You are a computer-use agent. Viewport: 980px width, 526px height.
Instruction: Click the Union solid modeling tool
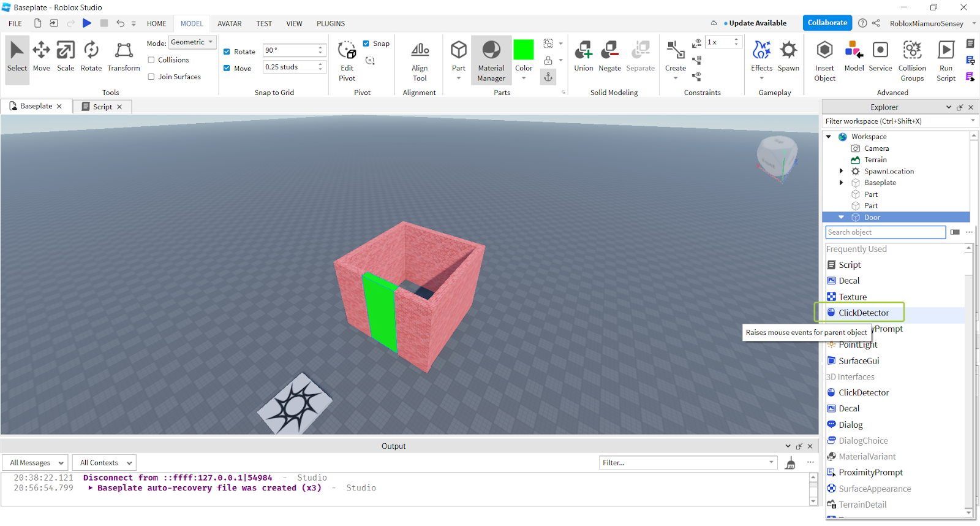click(584, 56)
